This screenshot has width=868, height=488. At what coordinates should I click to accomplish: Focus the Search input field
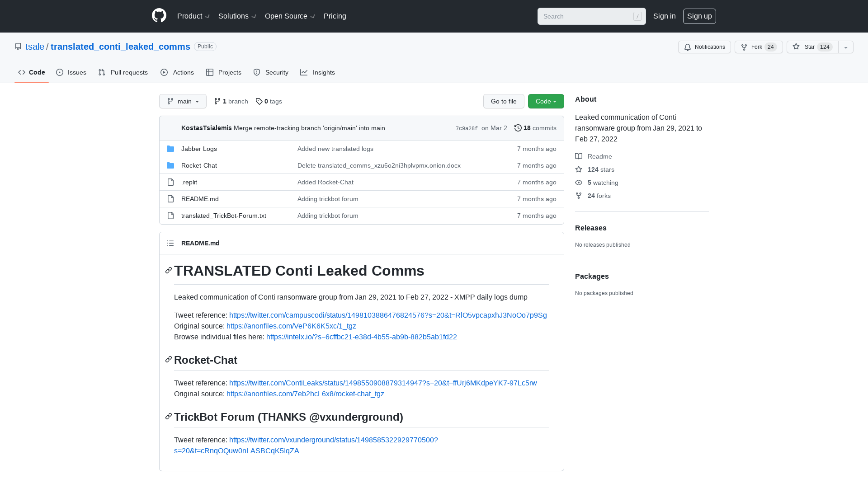[x=592, y=16]
